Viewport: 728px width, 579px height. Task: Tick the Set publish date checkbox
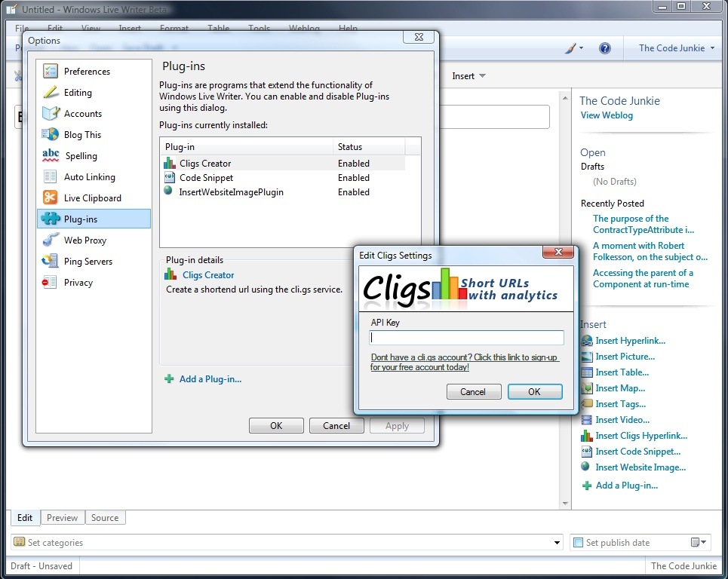click(x=578, y=542)
